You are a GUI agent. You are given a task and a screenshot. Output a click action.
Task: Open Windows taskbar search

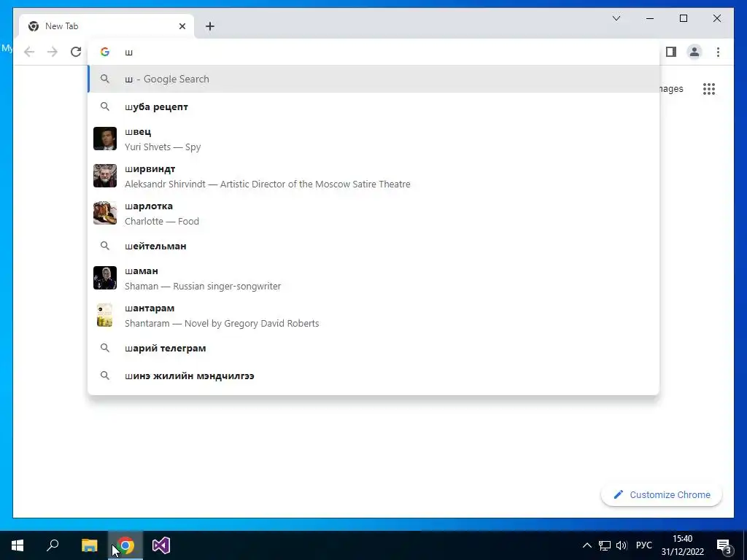pyautogui.click(x=53, y=545)
